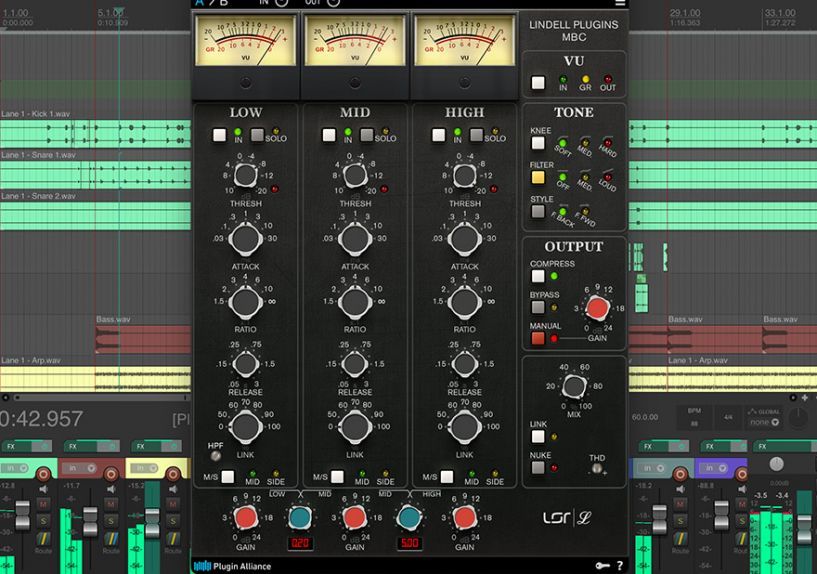
Task: Click the LOW/MID crossover frequency display
Action: [x=298, y=543]
